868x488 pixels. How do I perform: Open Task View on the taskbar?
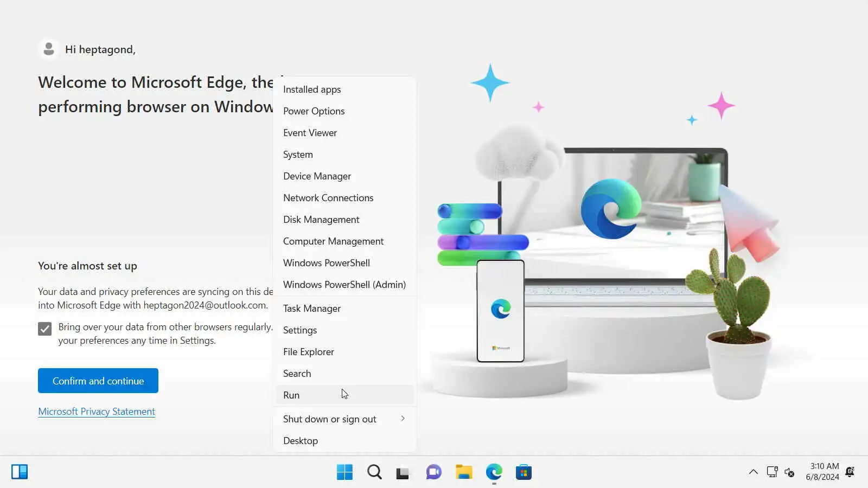point(403,473)
